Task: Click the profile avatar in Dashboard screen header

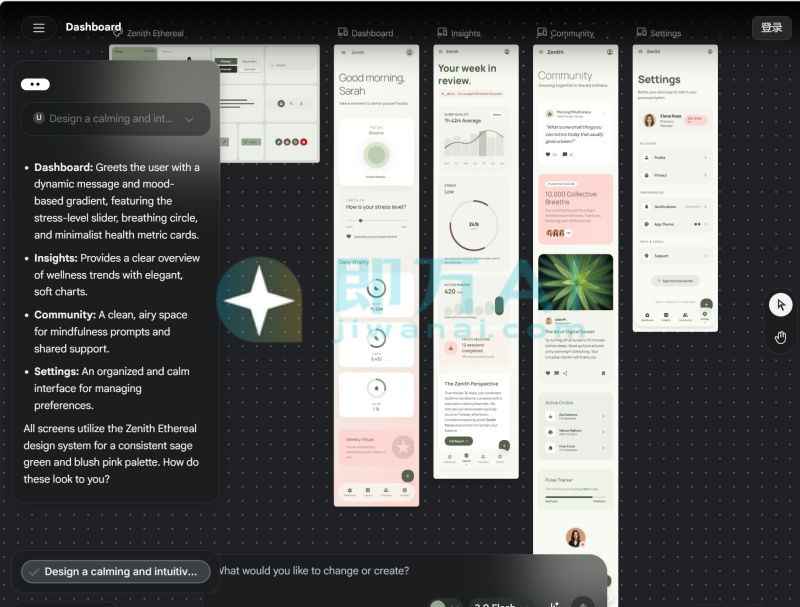Action: (409, 52)
